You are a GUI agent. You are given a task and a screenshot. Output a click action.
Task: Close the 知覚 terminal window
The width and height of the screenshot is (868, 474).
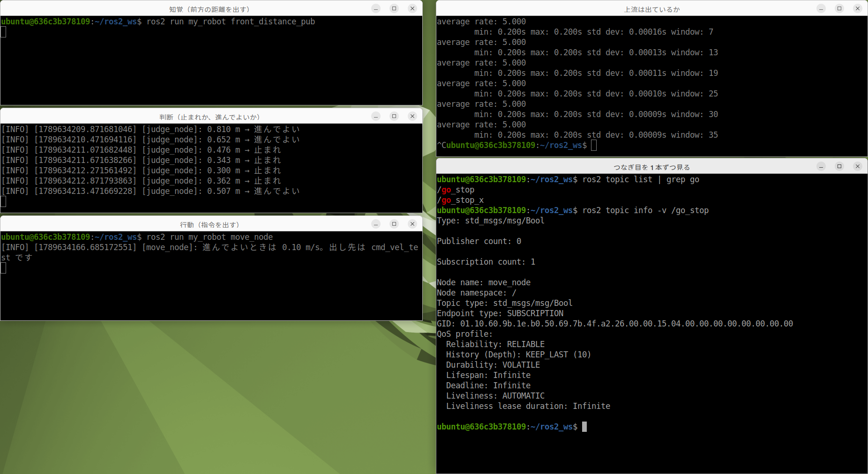pos(412,8)
